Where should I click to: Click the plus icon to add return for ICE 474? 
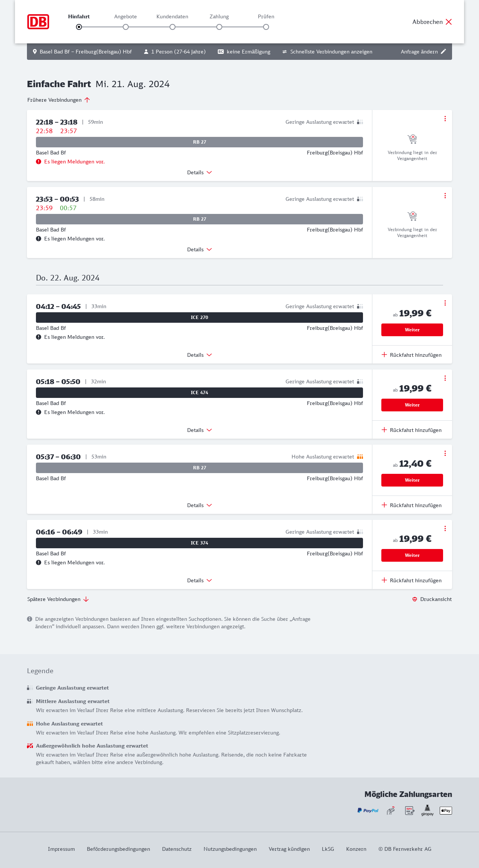point(384,430)
